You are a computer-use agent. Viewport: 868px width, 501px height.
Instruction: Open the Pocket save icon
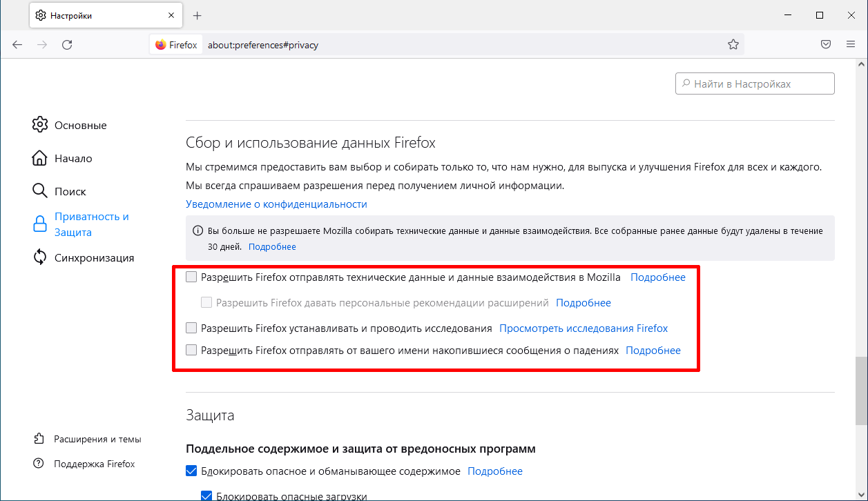[825, 45]
